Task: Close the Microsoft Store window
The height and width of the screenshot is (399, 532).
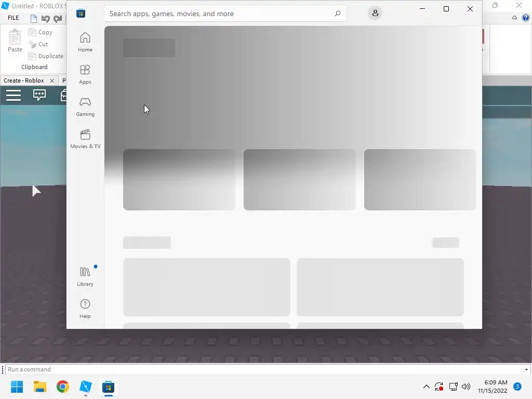Action: click(x=470, y=9)
